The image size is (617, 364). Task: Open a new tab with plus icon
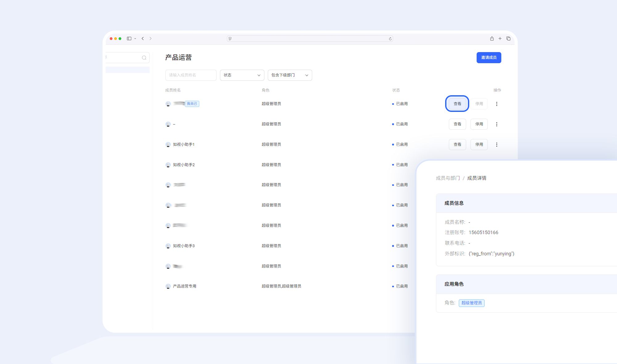click(x=500, y=39)
